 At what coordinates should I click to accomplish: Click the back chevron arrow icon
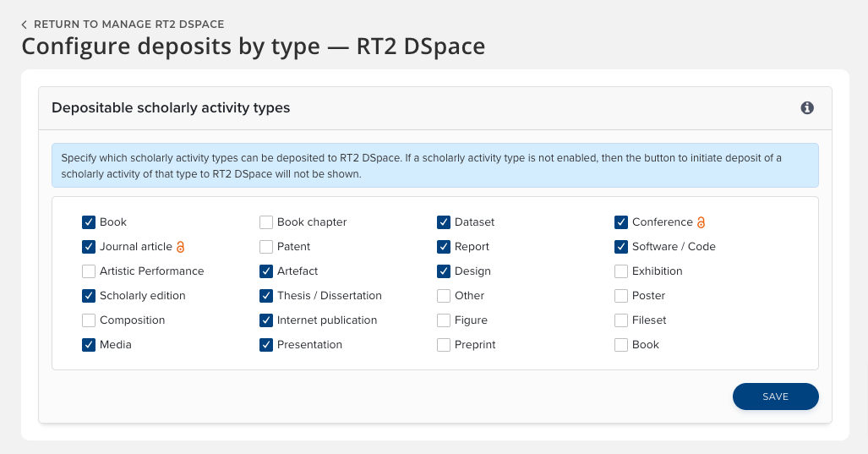tap(25, 25)
